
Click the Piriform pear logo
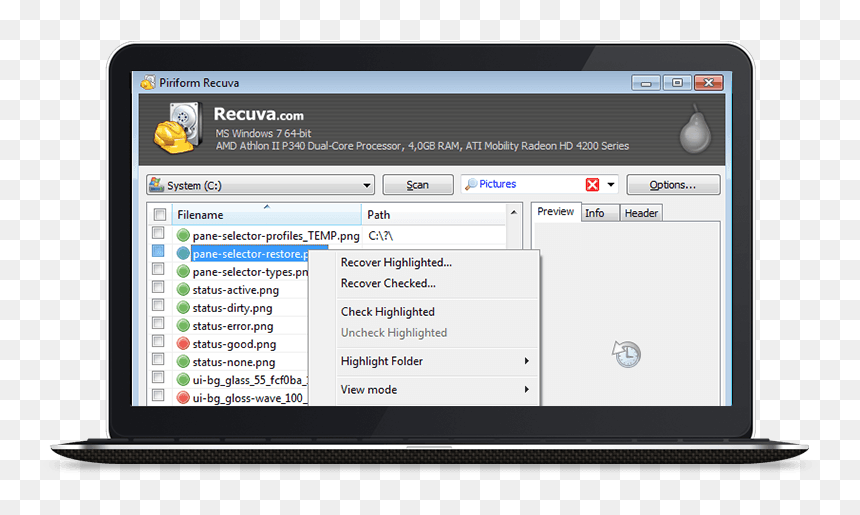[x=695, y=129]
